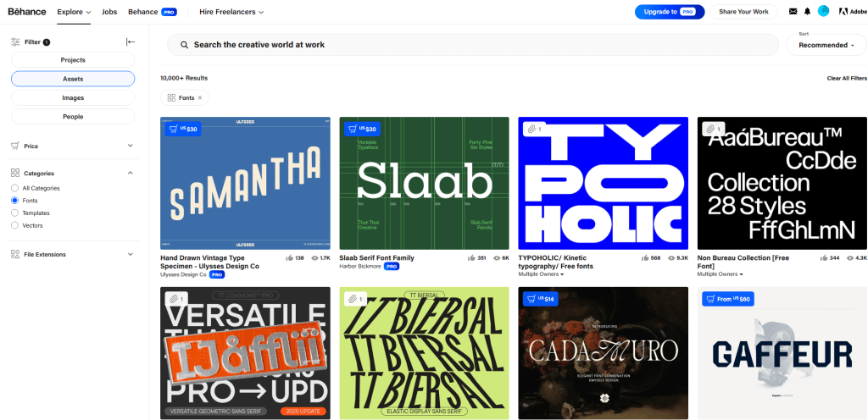Screen dimensions: 868x420
Task: Switch to the People tab
Action: coord(73,117)
